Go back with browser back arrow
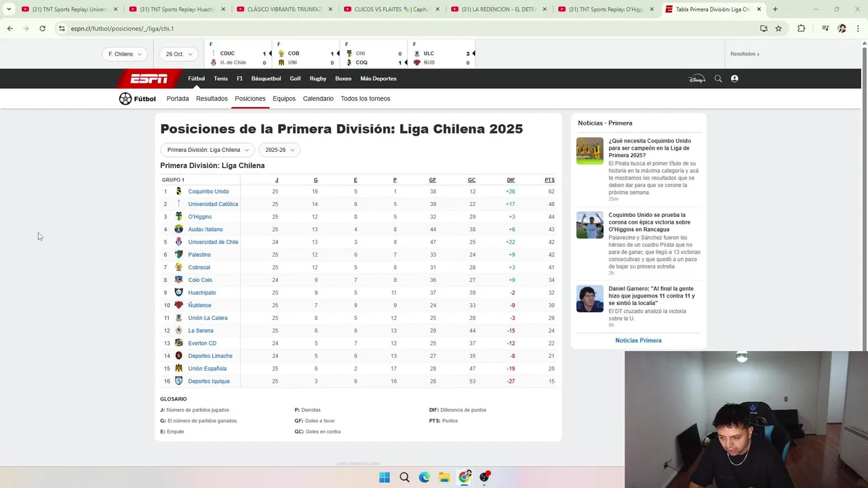The width and height of the screenshot is (868, 488). [x=9, y=28]
